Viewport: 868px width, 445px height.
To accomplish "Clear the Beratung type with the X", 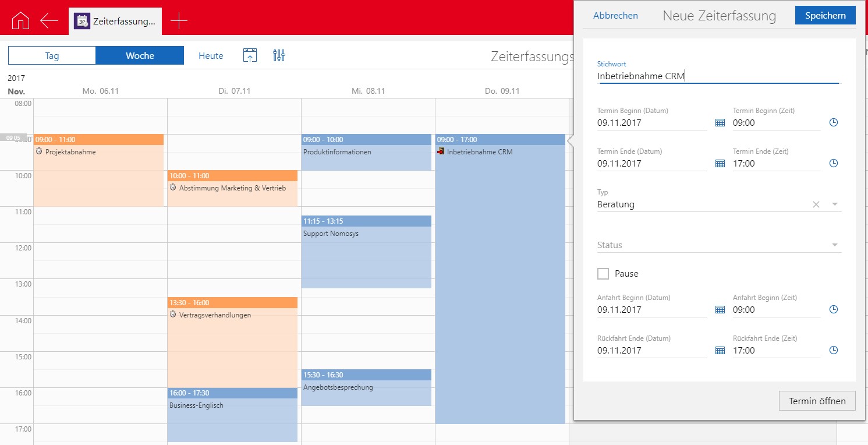I will 816,204.
